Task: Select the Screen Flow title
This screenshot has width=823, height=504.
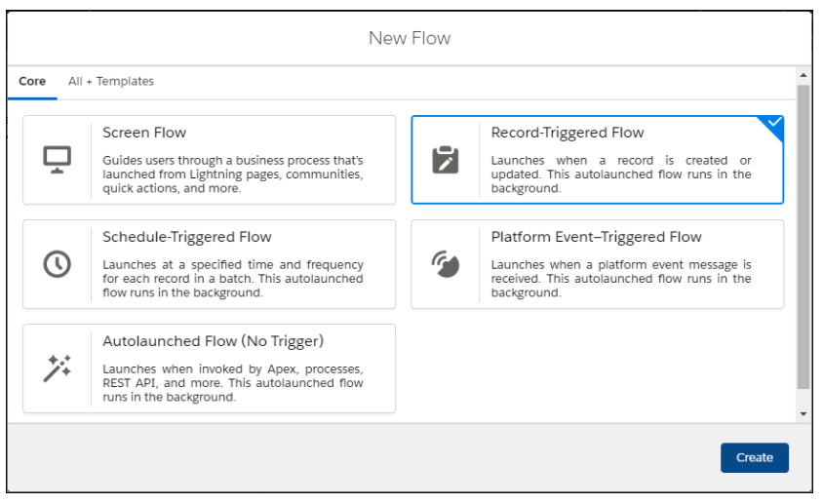Action: point(144,133)
